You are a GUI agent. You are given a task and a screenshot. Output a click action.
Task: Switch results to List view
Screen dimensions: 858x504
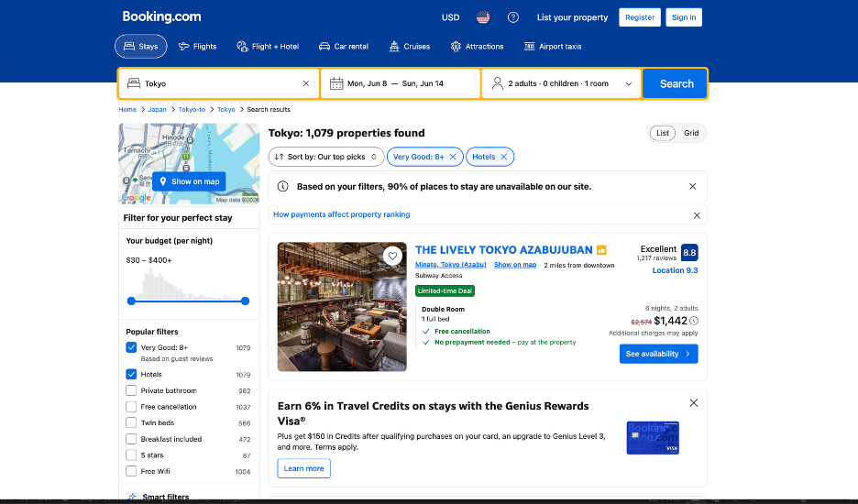click(x=663, y=133)
